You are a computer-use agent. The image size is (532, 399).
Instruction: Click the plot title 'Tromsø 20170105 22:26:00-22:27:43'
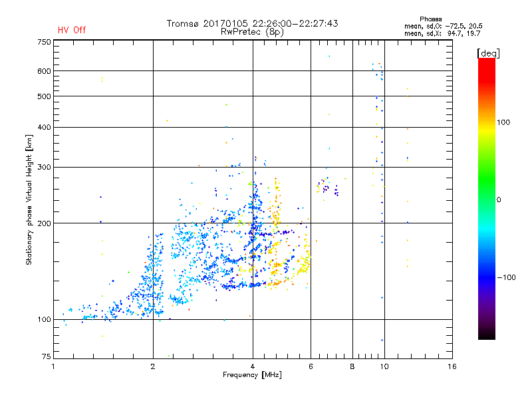252,23
